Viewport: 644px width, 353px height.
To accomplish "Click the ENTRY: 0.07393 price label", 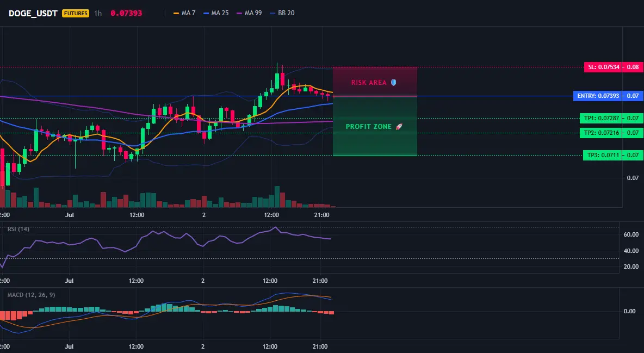I will pos(598,96).
